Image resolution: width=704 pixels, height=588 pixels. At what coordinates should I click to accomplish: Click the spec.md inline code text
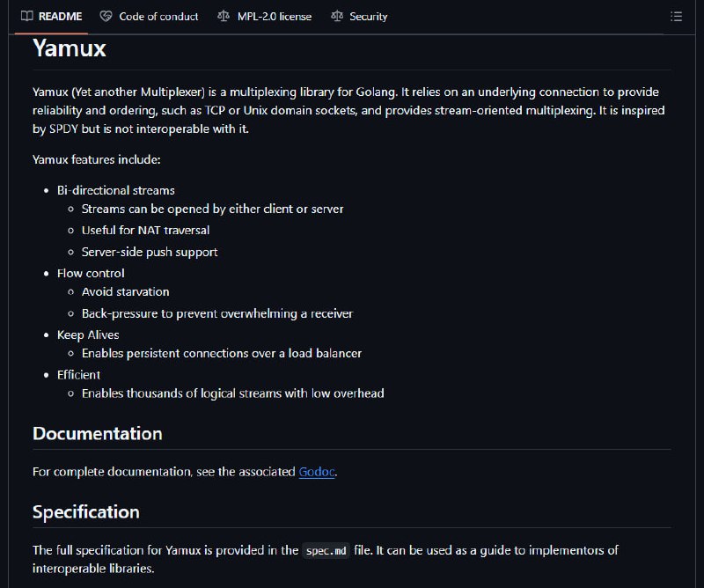pyautogui.click(x=326, y=551)
